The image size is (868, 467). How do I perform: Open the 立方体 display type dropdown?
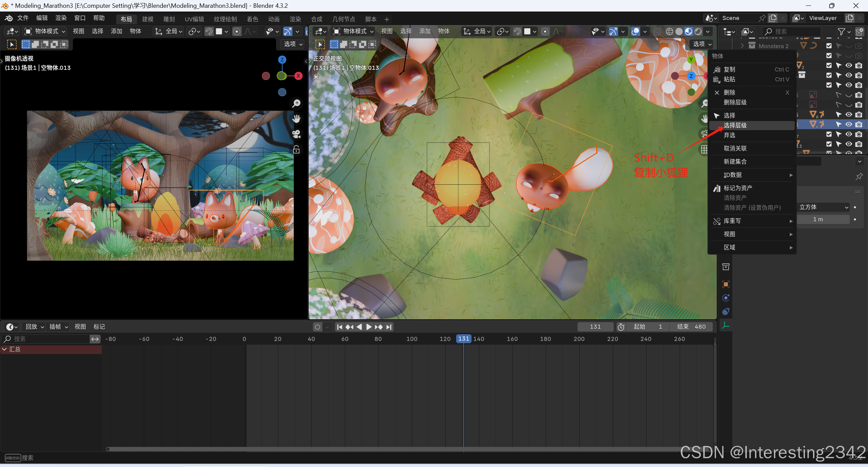824,207
